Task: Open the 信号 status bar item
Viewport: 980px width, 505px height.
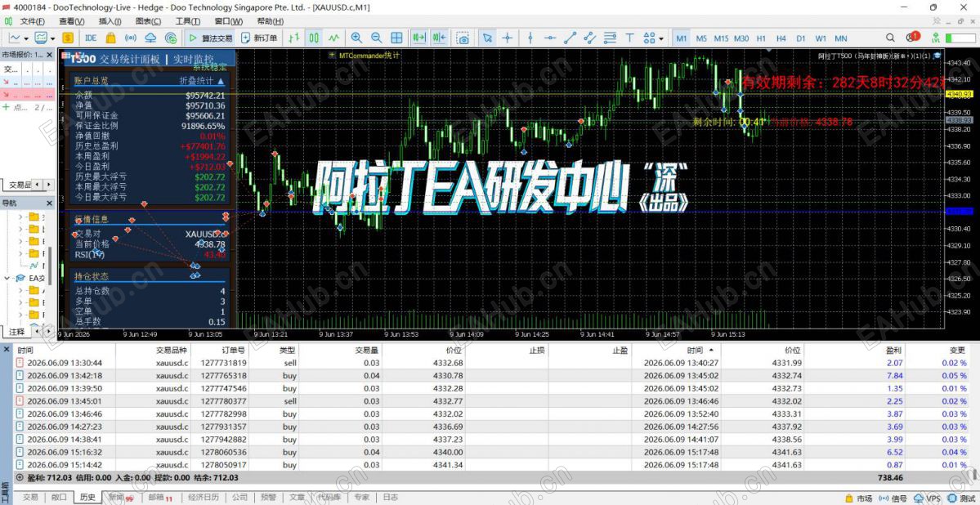Action: 893,498
